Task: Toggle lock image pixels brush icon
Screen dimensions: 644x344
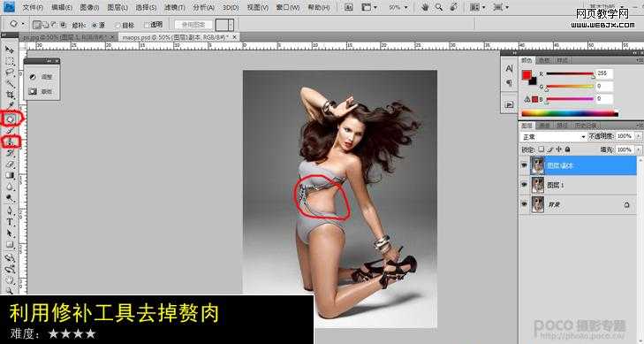Action: [550, 149]
